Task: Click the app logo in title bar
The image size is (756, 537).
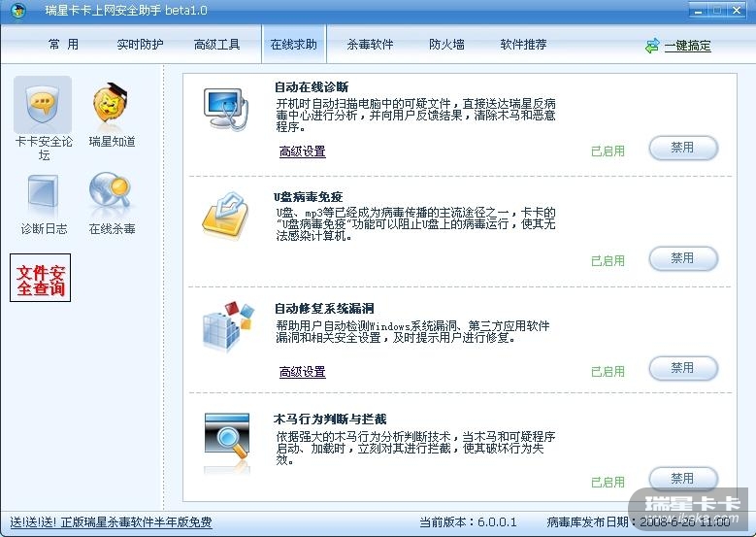Action: 17,11
